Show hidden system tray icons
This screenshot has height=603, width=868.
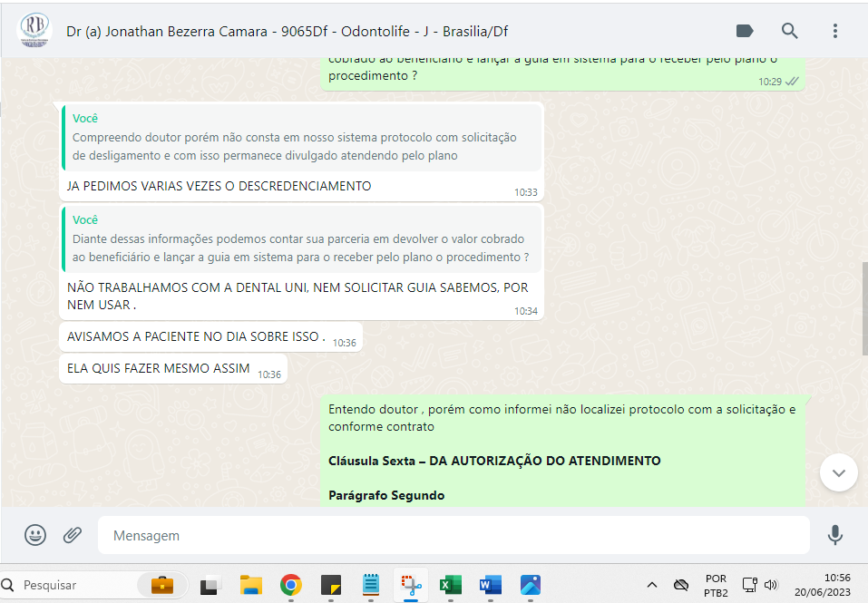coord(652,585)
